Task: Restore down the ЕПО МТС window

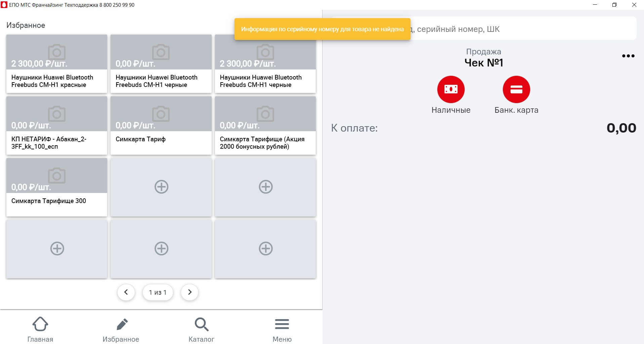Action: click(x=614, y=5)
